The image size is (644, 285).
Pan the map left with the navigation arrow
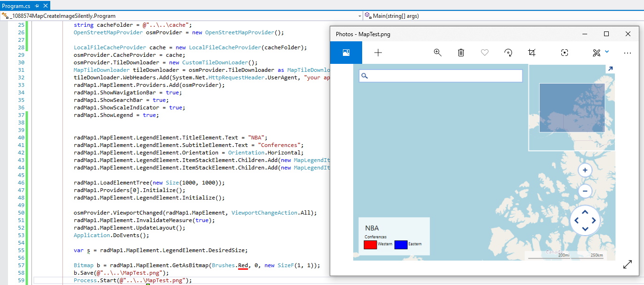tap(577, 220)
